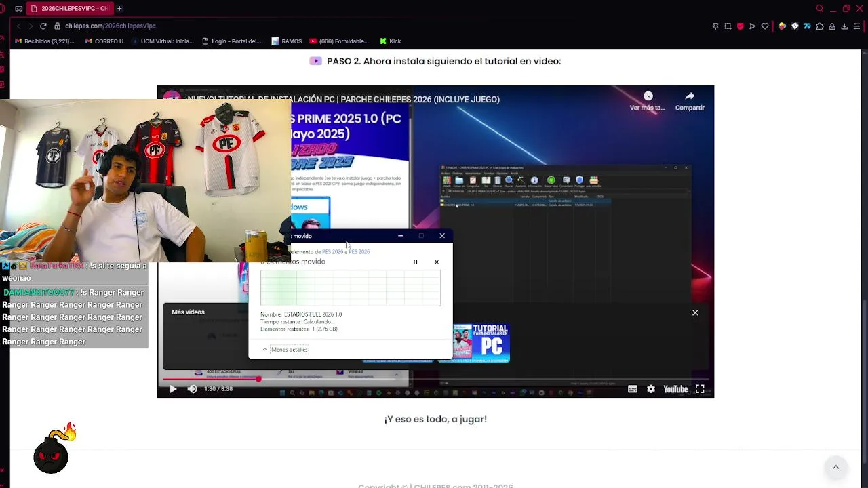Click the colorful round extension icon
Viewport: 868px width, 488px height.
[x=782, y=26]
